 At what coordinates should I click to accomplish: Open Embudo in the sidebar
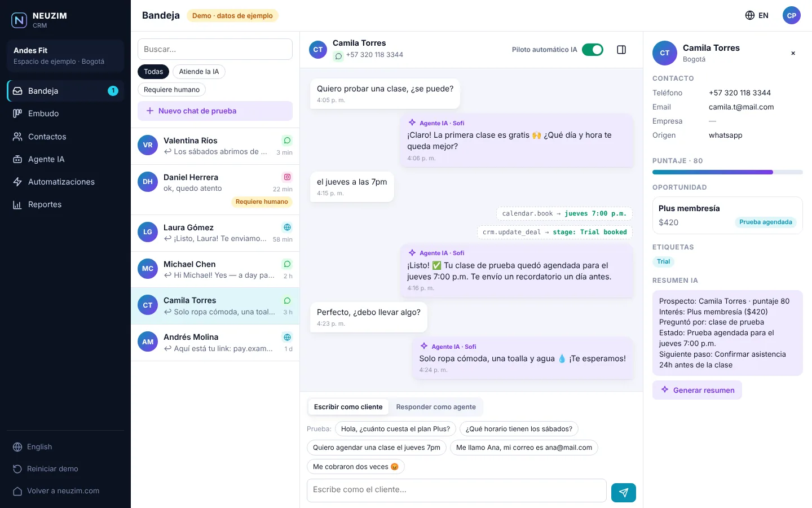pos(65,113)
